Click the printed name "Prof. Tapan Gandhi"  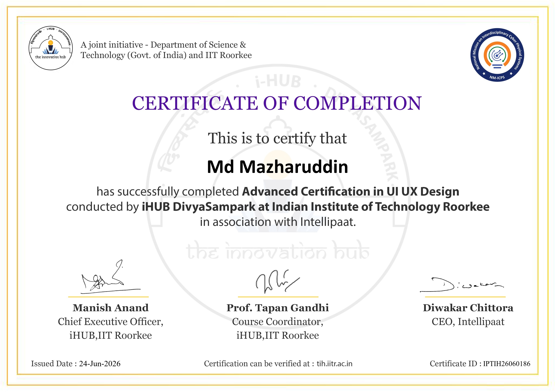(277, 308)
